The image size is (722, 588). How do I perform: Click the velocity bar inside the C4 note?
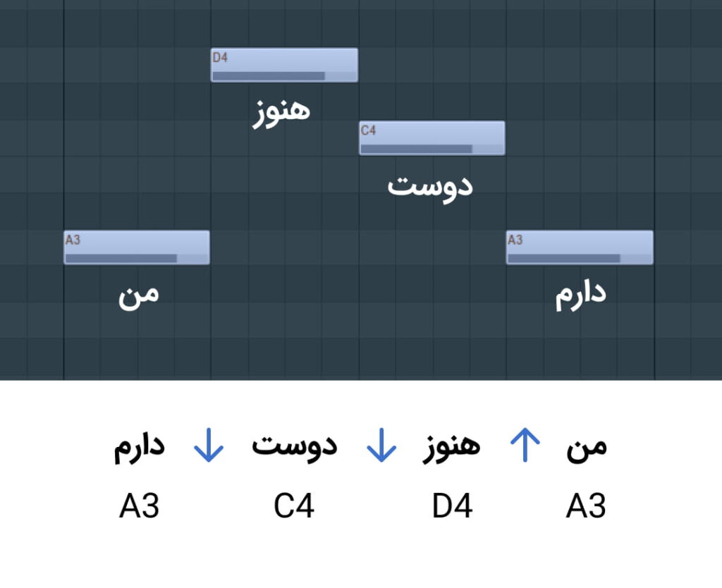pos(416,149)
